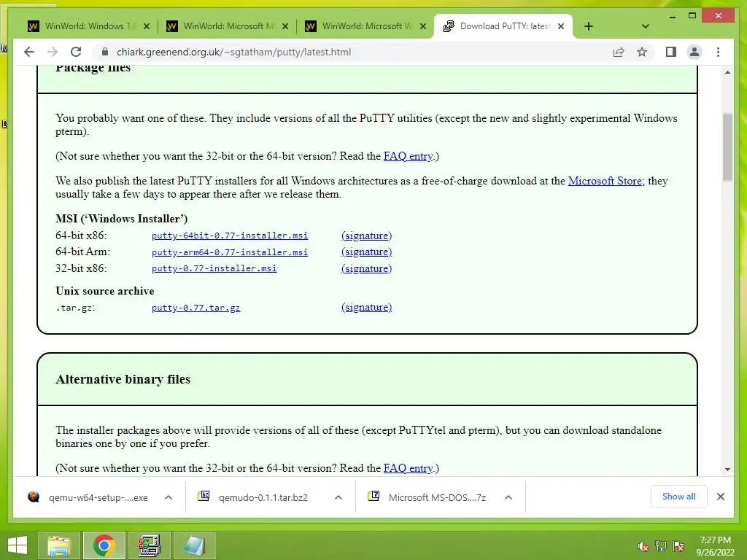Open the Chrome side panel
Screen dimensions: 747x560
click(671, 52)
